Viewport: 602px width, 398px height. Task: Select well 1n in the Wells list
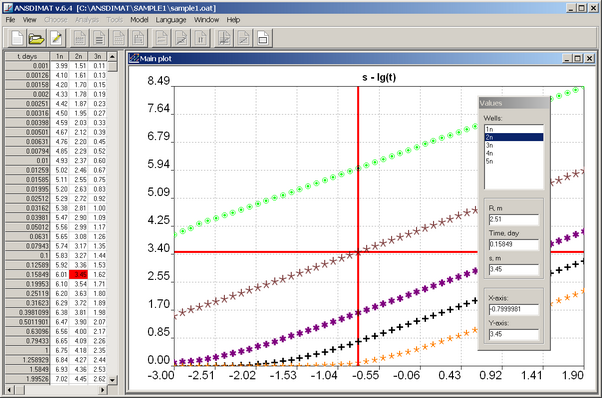pyautogui.click(x=514, y=129)
